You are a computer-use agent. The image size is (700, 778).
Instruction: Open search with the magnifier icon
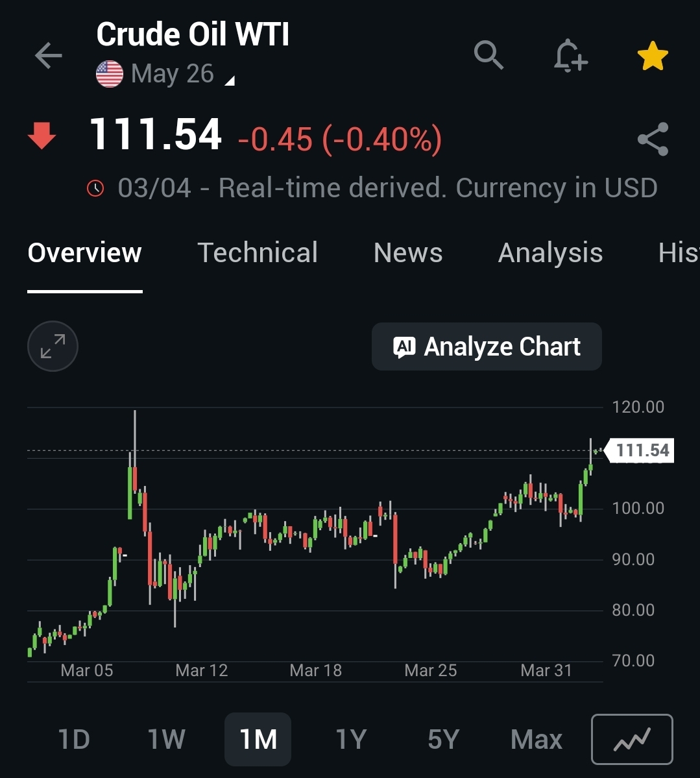[489, 55]
